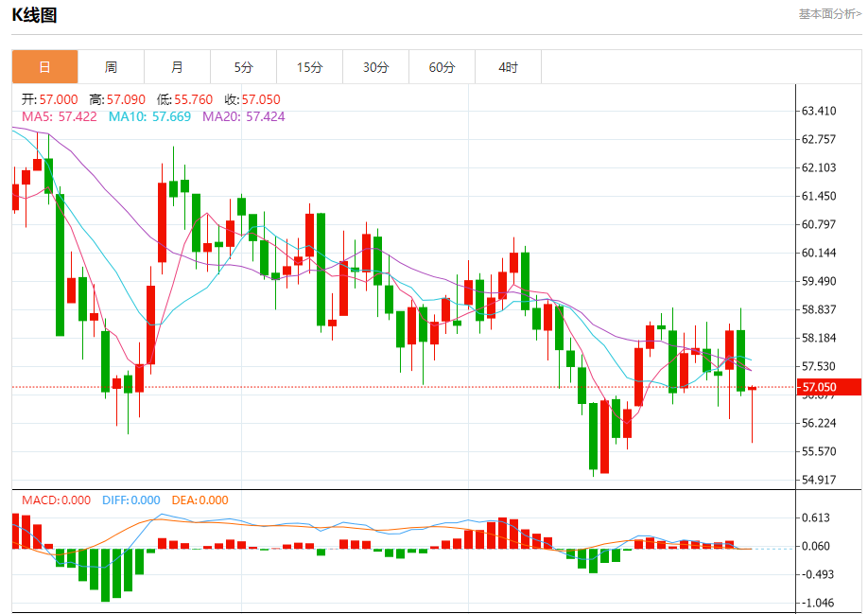Open the 基本面分析 link
The image size is (868, 614).
pyautogui.click(x=829, y=14)
